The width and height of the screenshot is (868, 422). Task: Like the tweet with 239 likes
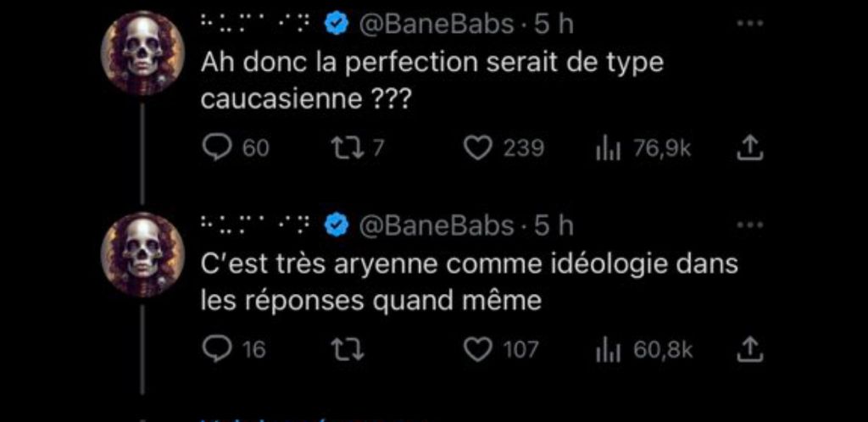point(480,149)
